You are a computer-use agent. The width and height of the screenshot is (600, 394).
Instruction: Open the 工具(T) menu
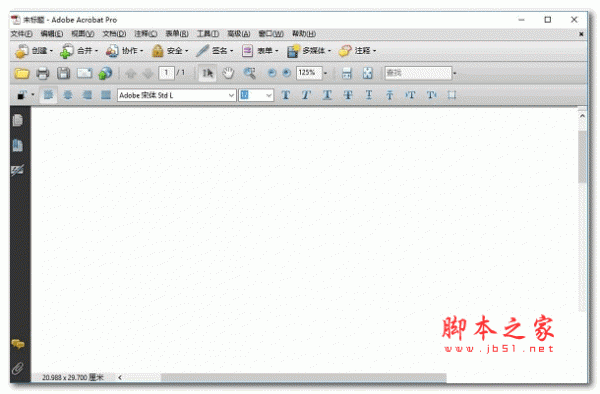[208, 34]
